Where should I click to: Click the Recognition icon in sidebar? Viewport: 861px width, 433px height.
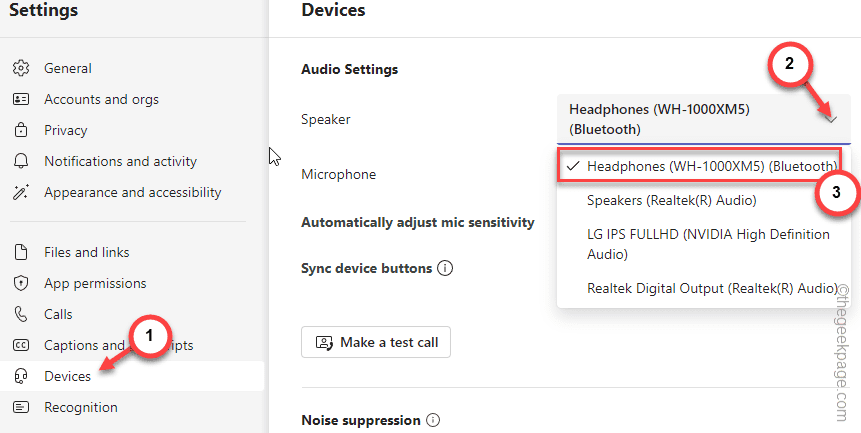[21, 407]
